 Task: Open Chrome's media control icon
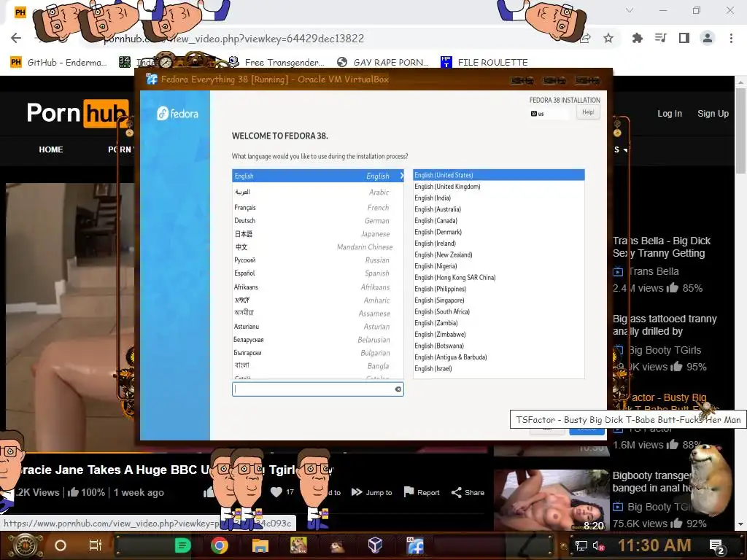661,38
